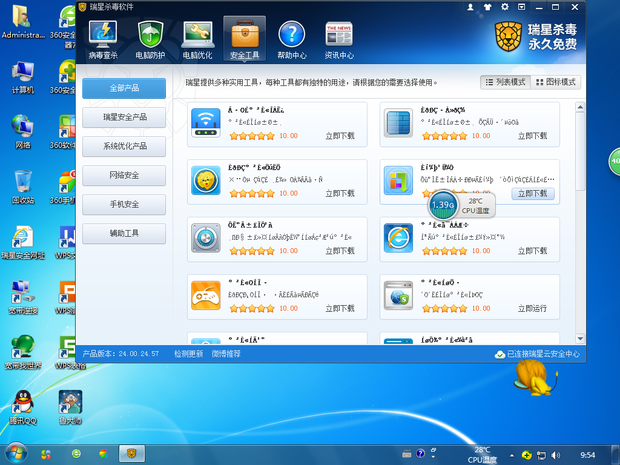This screenshot has height=465, width=620.
Task: Click the 检测更新 link in status bar
Action: (188, 353)
